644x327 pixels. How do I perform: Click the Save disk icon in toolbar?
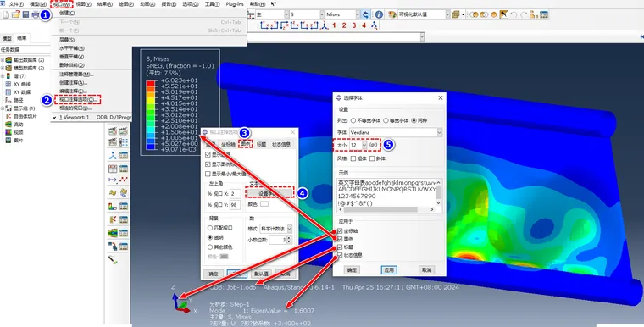point(25,14)
